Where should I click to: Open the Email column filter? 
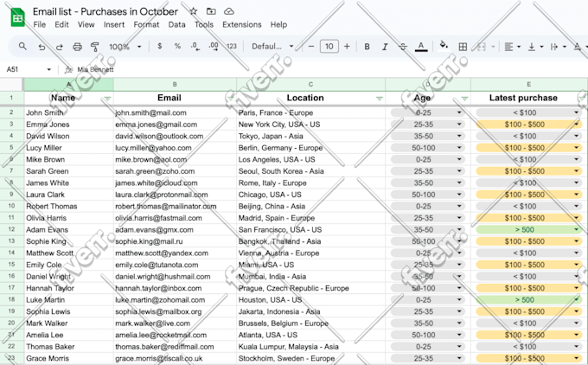coord(230,99)
